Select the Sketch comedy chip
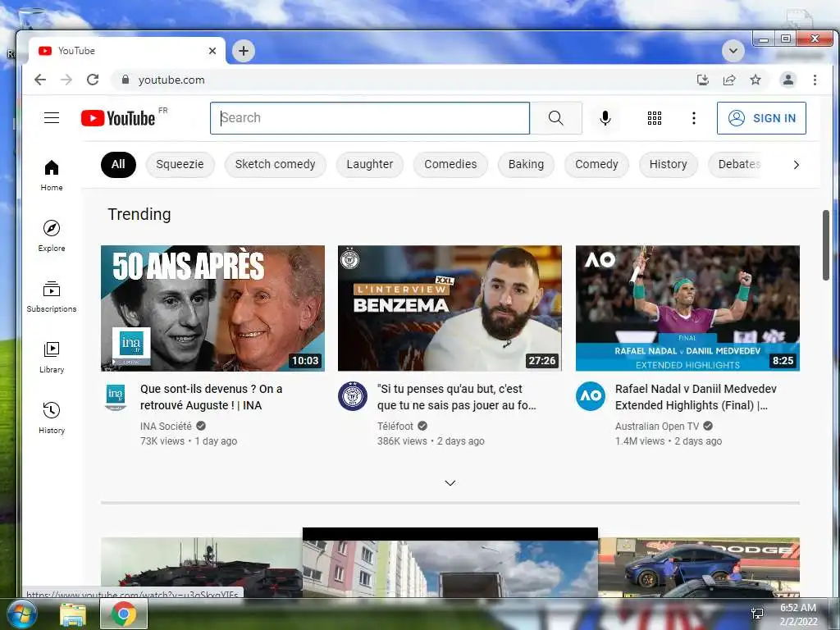Image resolution: width=840 pixels, height=630 pixels. pyautogui.click(x=276, y=164)
